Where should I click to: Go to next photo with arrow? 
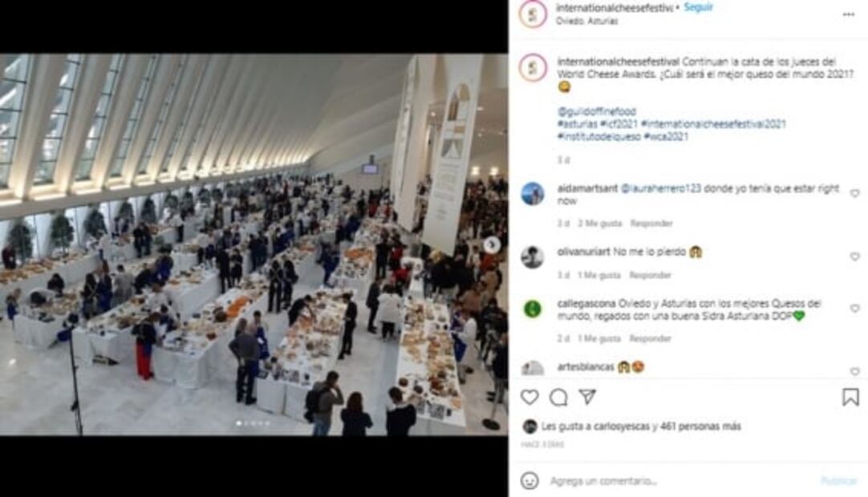click(x=492, y=244)
